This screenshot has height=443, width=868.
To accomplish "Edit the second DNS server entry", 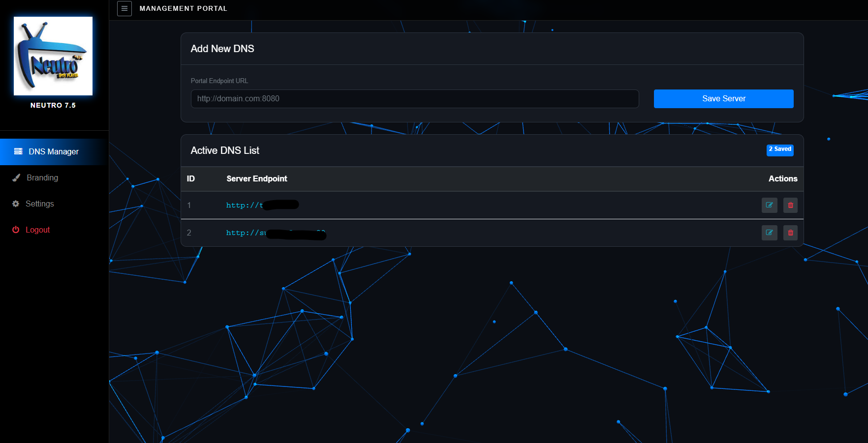I will (x=769, y=233).
